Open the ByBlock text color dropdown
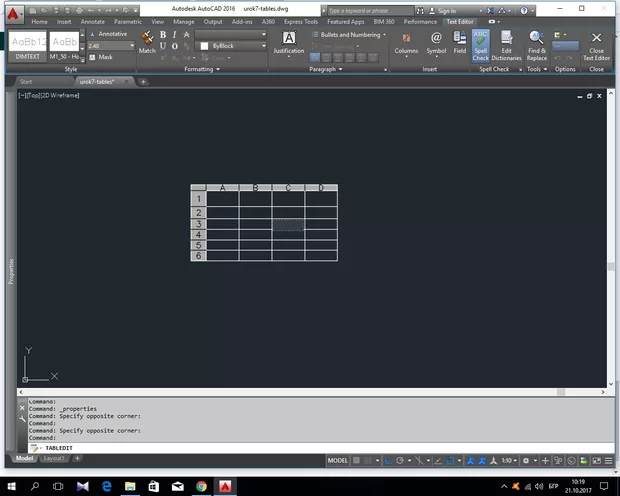620x496 pixels. (x=233, y=46)
